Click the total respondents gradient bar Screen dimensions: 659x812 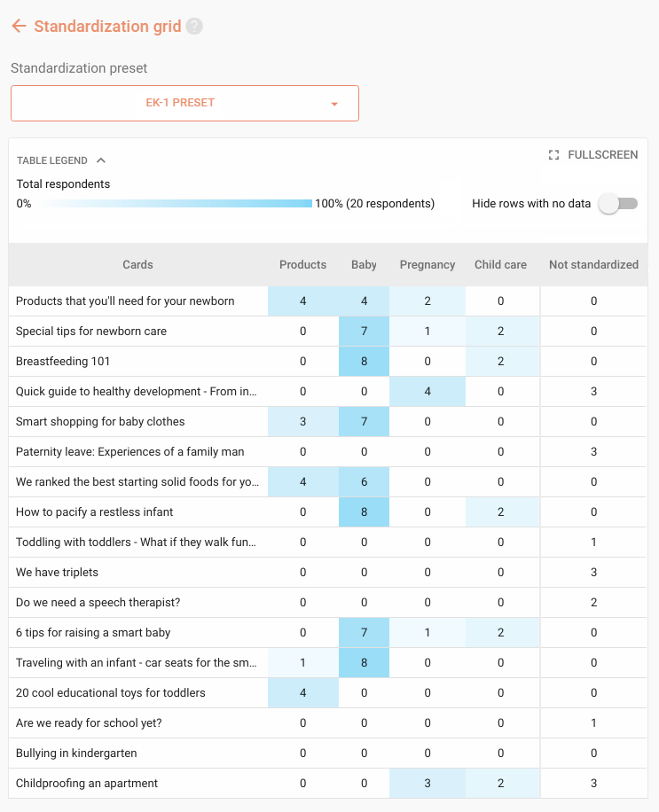click(x=175, y=204)
